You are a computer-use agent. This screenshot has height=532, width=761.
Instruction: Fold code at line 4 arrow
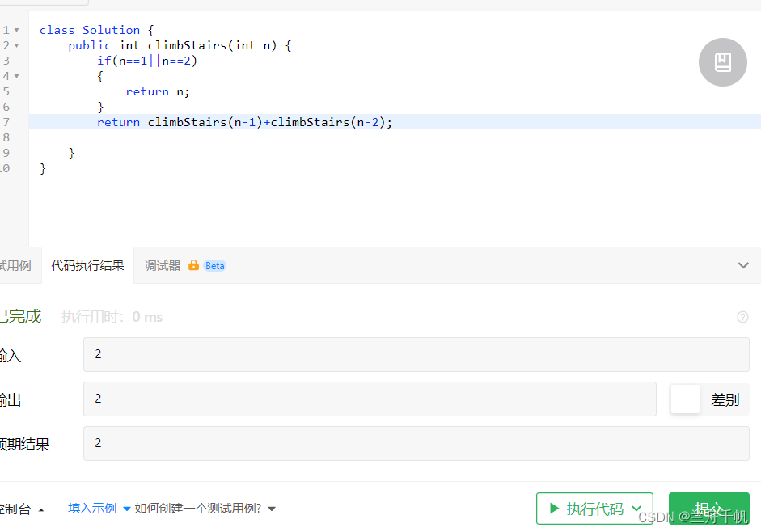tap(16, 76)
